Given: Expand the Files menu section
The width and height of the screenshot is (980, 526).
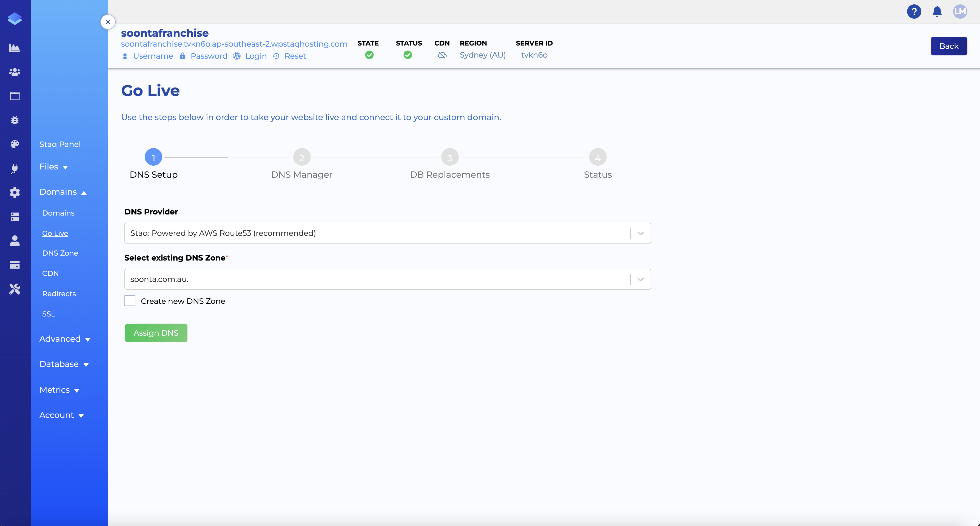Looking at the screenshot, I should (54, 167).
